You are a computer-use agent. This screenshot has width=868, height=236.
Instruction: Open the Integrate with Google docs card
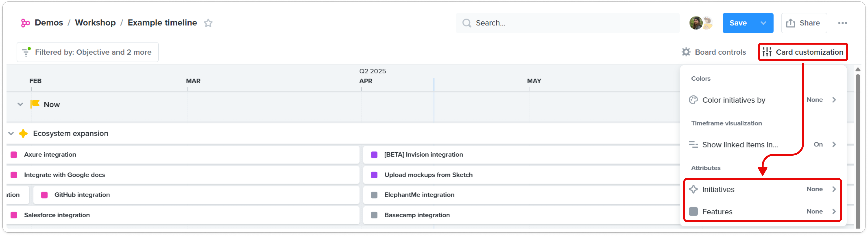(x=183, y=175)
